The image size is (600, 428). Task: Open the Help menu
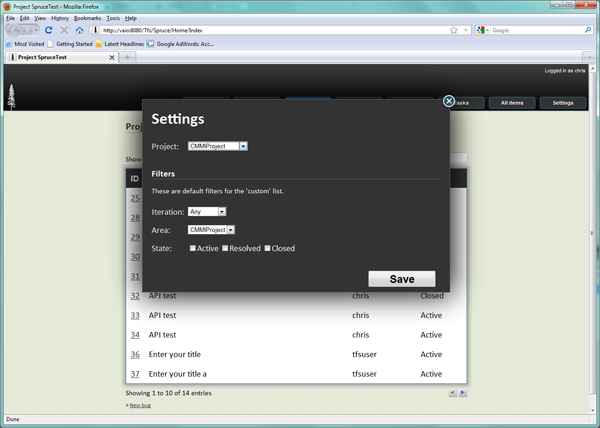(130, 18)
